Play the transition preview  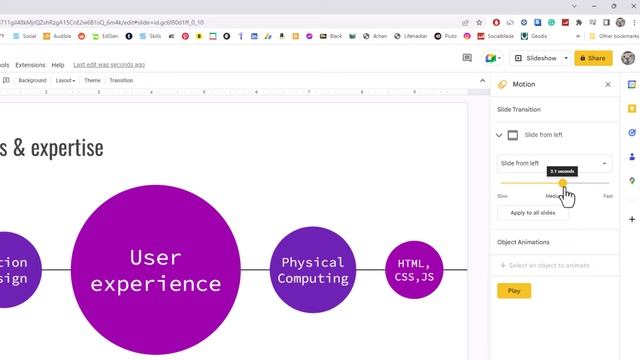pos(514,291)
